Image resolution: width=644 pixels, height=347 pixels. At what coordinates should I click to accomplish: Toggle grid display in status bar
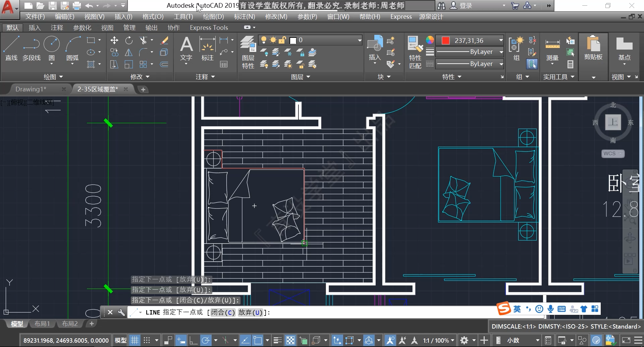point(135,340)
